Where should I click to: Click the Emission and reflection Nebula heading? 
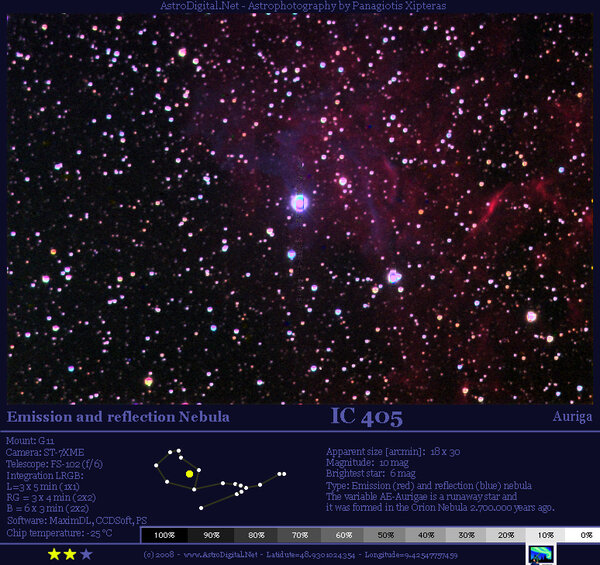click(118, 417)
